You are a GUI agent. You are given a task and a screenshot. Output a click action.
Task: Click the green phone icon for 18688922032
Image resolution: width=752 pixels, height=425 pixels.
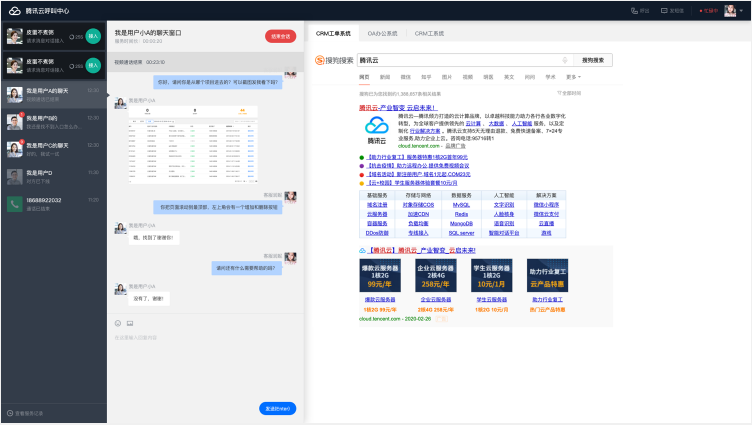15,204
